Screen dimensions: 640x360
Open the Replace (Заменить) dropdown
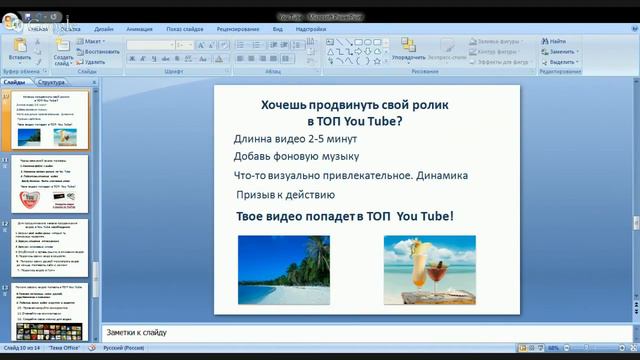[x=560, y=52]
